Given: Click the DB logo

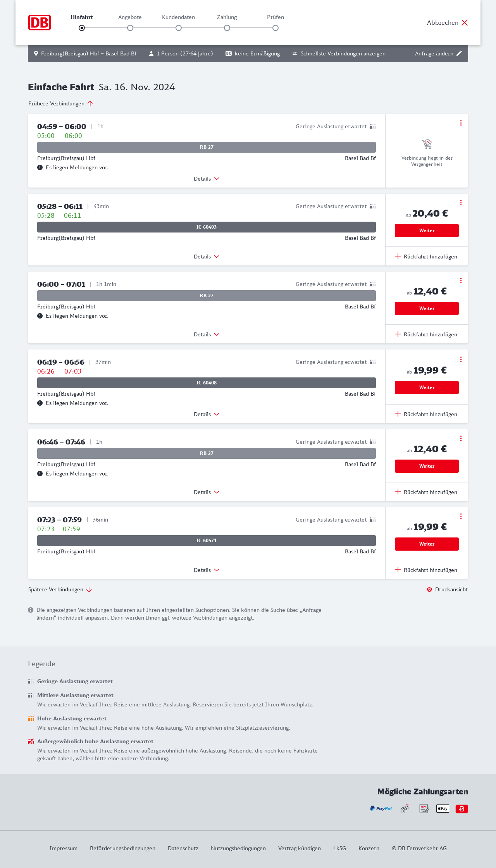Looking at the screenshot, I should tap(40, 22).
